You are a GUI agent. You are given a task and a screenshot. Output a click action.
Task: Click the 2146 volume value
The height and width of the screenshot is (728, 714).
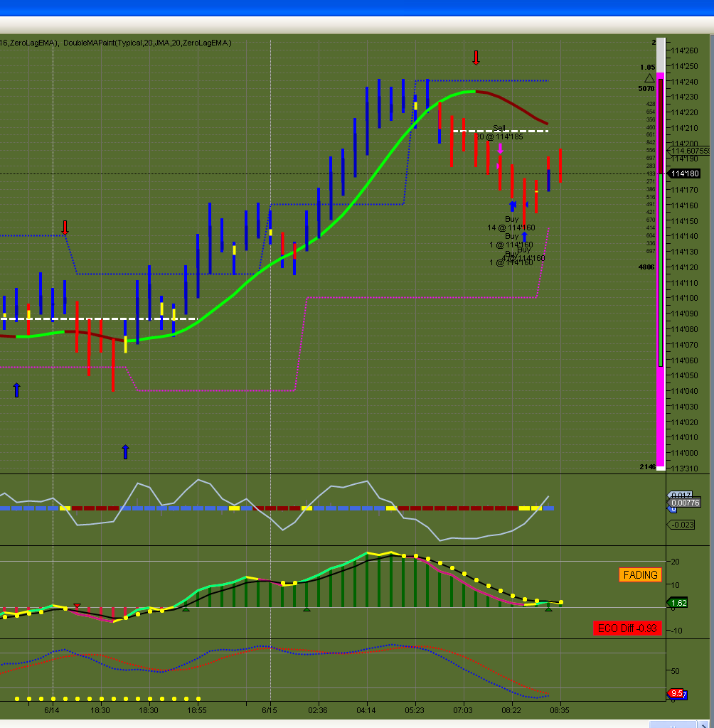coord(647,466)
